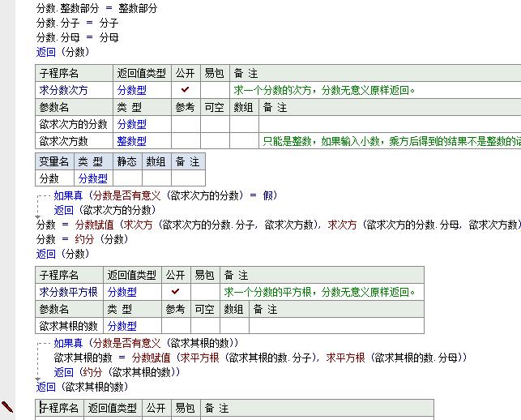Click 子程序名 header in bottom partial table

click(x=59, y=408)
